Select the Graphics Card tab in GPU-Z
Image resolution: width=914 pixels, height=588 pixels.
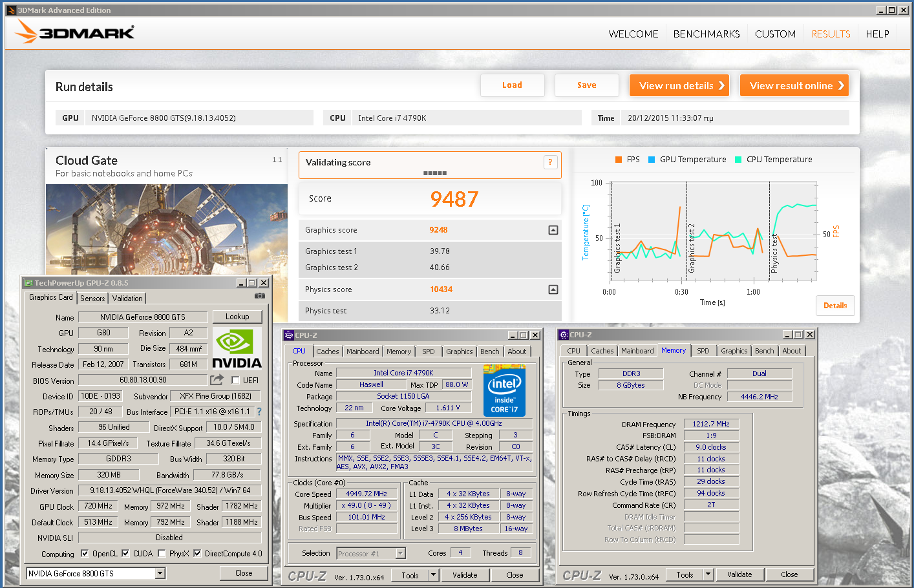coord(51,297)
